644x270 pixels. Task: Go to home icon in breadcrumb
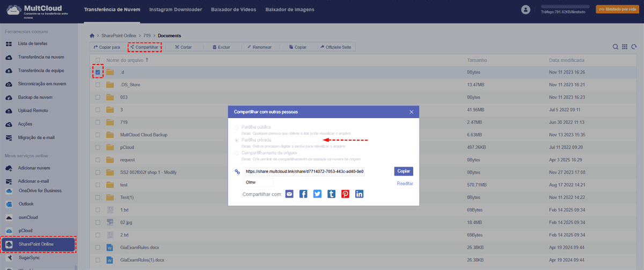92,35
